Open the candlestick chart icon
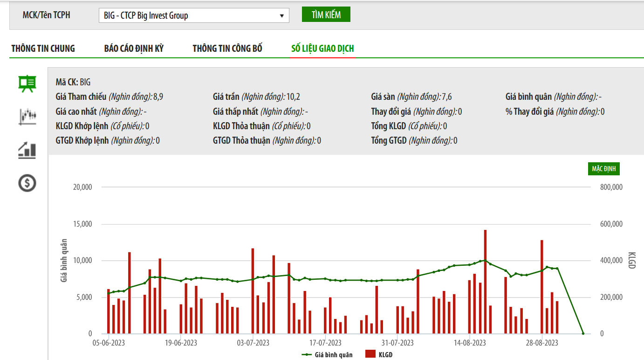Image resolution: width=644 pixels, height=360 pixels. [x=27, y=117]
